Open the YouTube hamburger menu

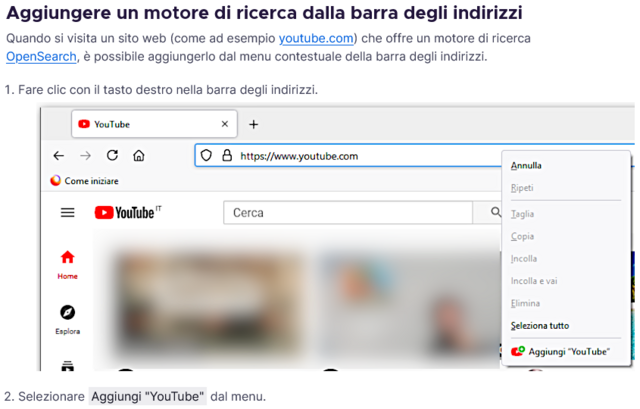tap(68, 213)
